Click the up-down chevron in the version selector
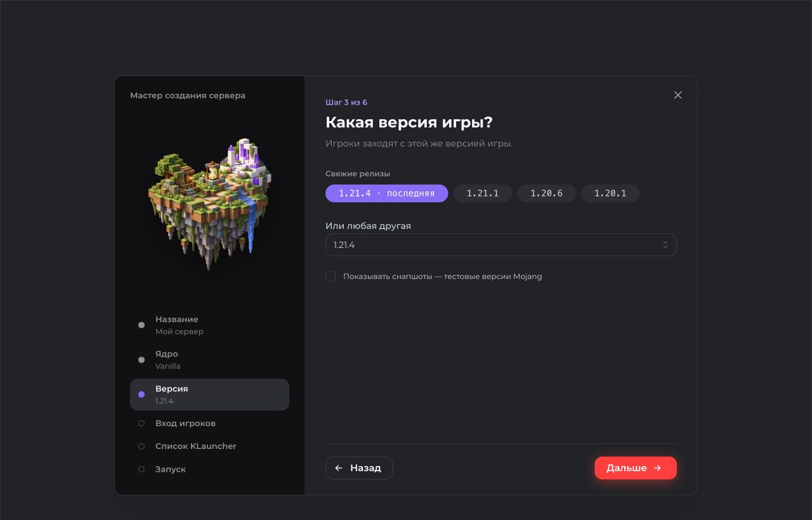812x520 pixels. point(665,245)
